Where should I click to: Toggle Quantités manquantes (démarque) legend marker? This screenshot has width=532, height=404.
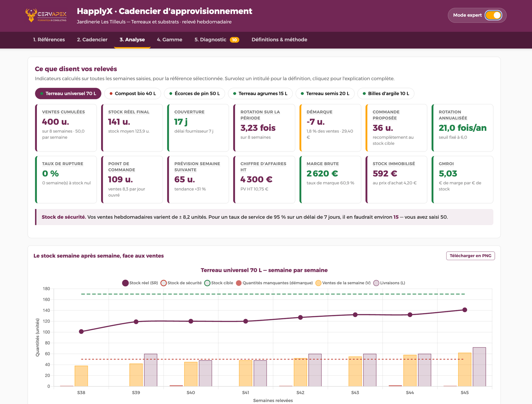[239, 283]
